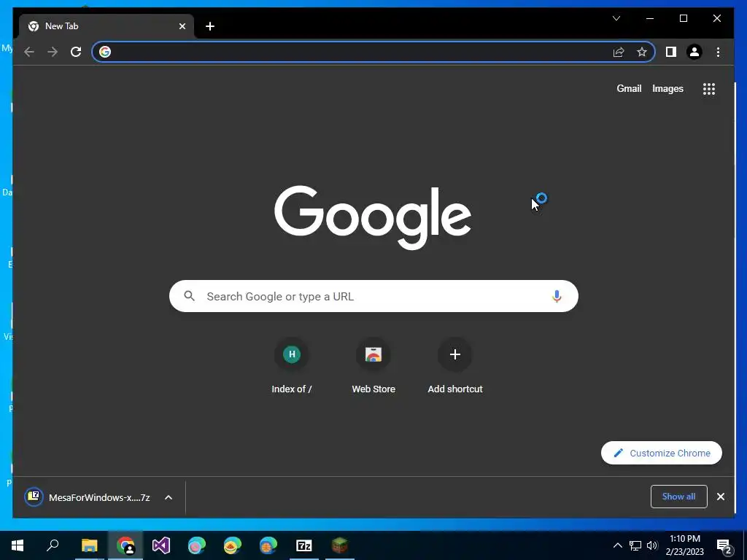Reload the current page
The width and height of the screenshot is (747, 560).
coord(76,52)
